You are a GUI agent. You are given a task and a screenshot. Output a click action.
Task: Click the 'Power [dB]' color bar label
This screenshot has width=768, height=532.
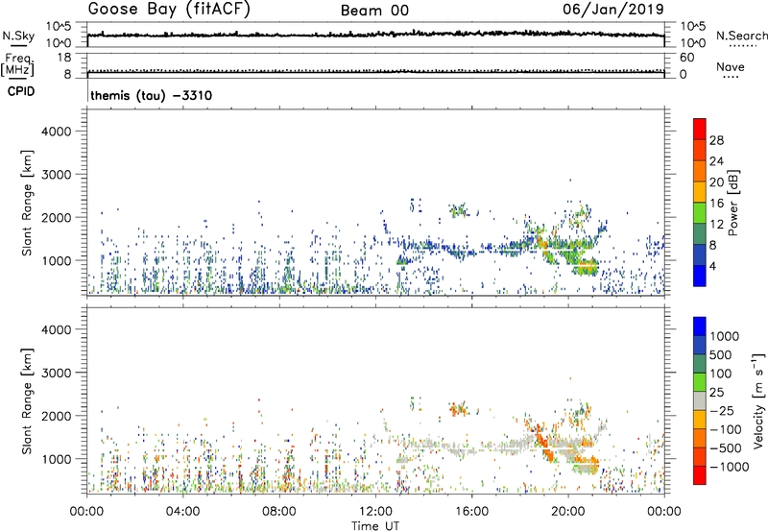[732, 203]
